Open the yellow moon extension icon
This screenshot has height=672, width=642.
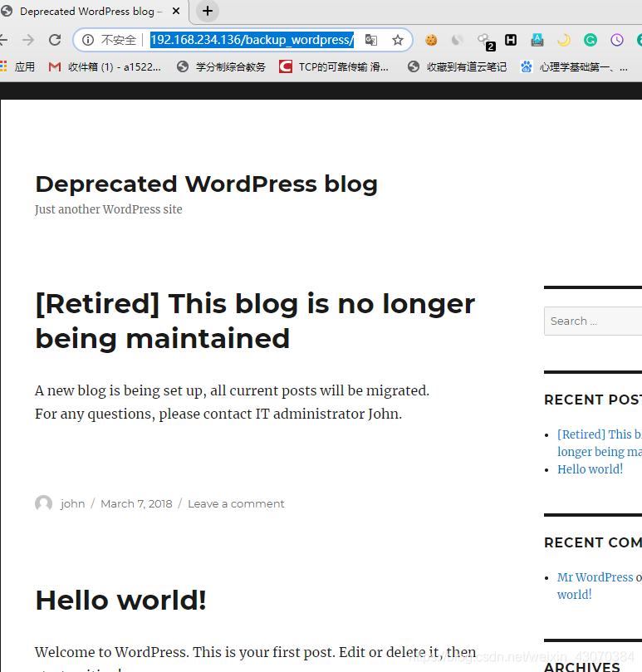(x=564, y=40)
